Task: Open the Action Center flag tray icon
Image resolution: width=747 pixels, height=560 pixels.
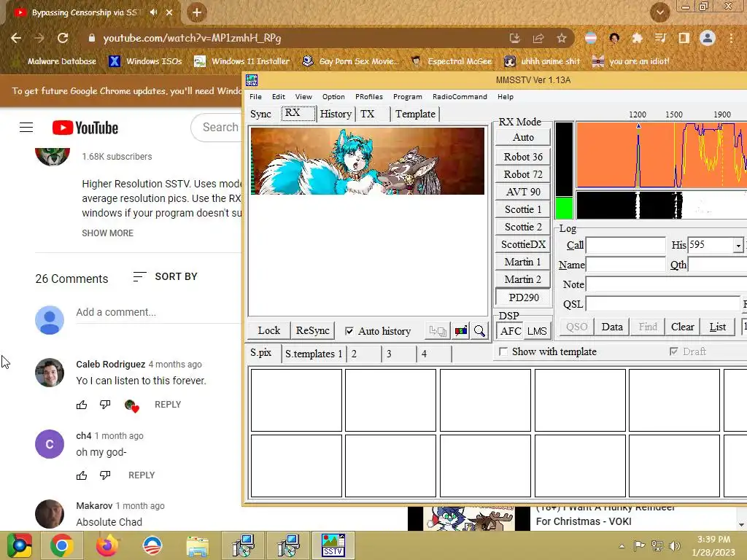Action: click(x=639, y=545)
